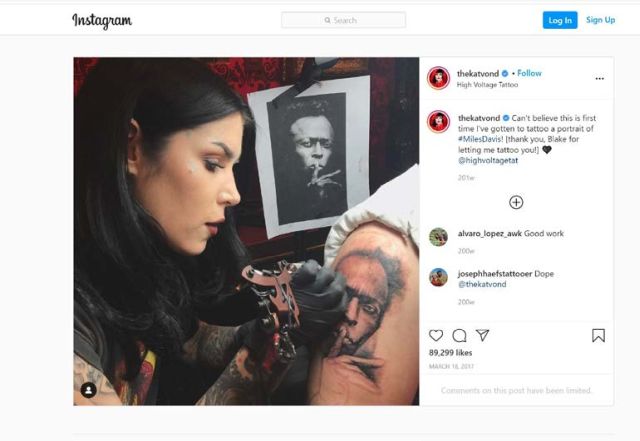This screenshot has height=441, width=640.
Task: Open the three-dot post options menu
Action: click(x=599, y=78)
